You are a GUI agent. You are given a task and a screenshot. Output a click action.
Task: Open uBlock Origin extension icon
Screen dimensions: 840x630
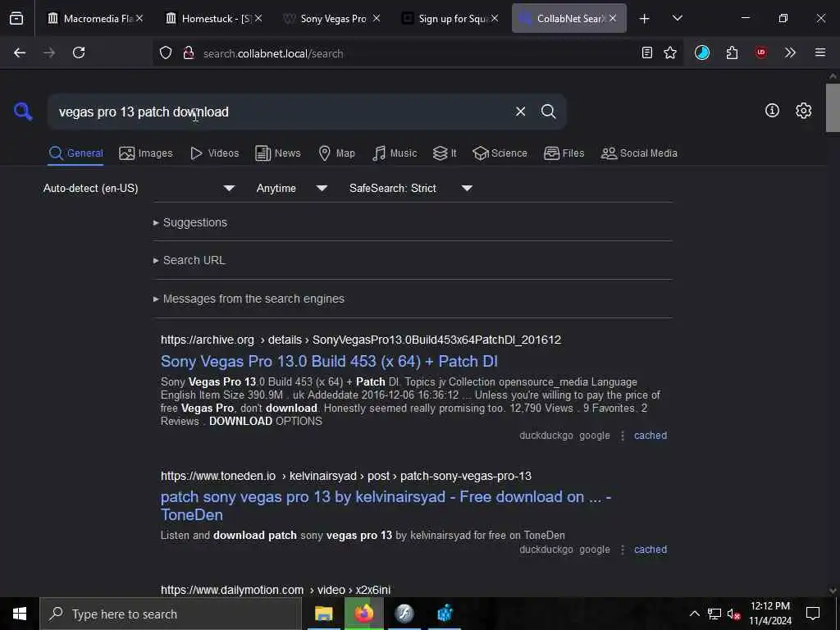760,52
